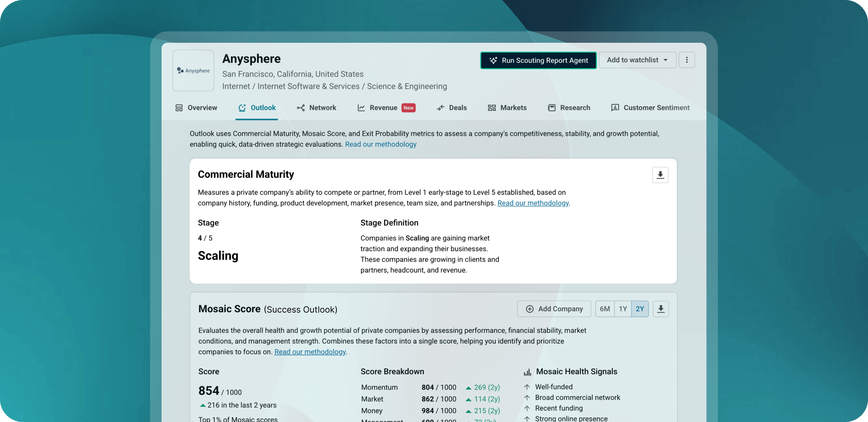
Task: Open the Mosaic Score methodology link
Action: 310,352
